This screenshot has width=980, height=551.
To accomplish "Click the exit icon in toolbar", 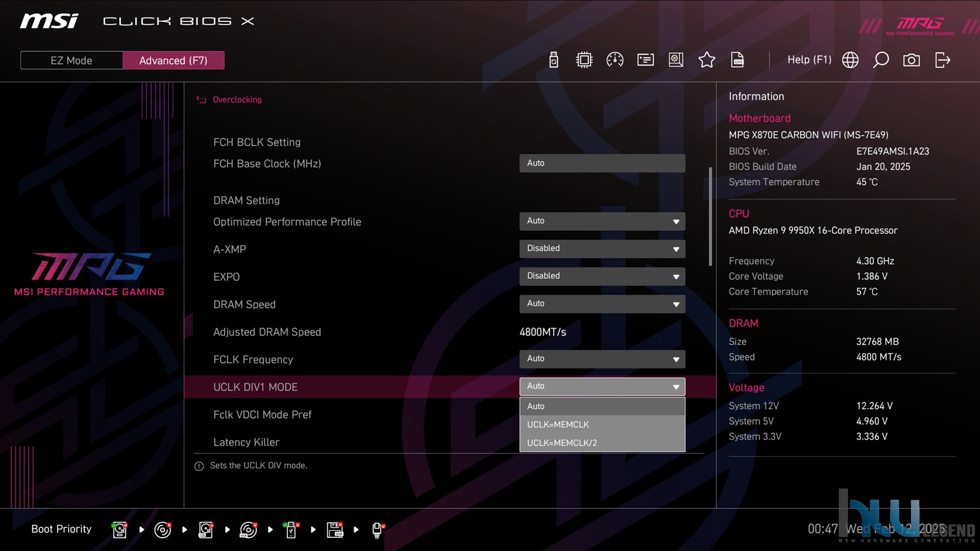I will pos(943,60).
